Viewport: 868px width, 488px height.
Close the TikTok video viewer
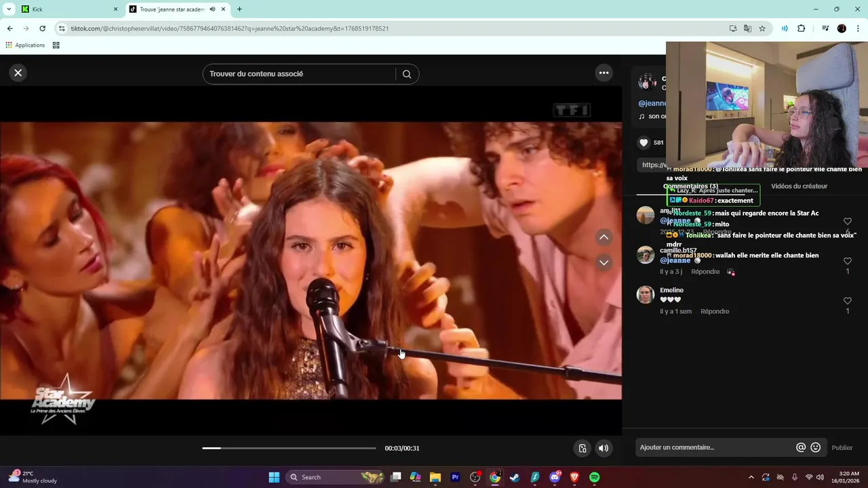click(18, 73)
